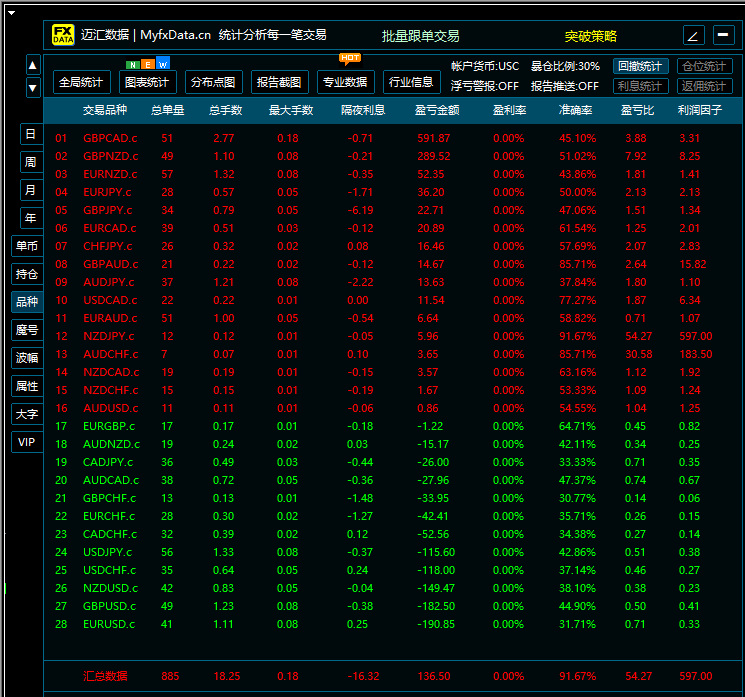Open 全局统计 global statistics
Screen dimensions: 745x697
pyautogui.click(x=81, y=82)
